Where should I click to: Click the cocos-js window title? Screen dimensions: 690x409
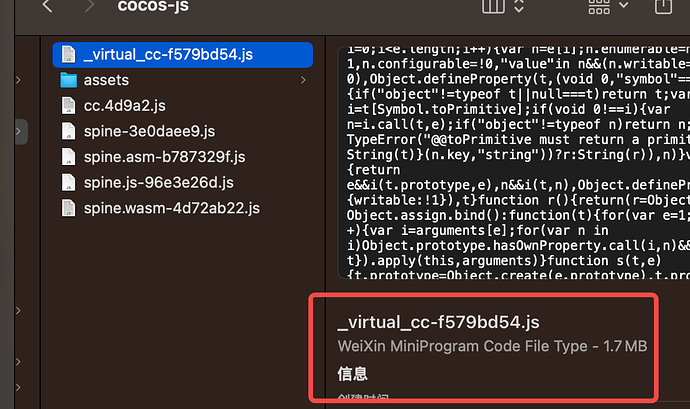pos(153,6)
